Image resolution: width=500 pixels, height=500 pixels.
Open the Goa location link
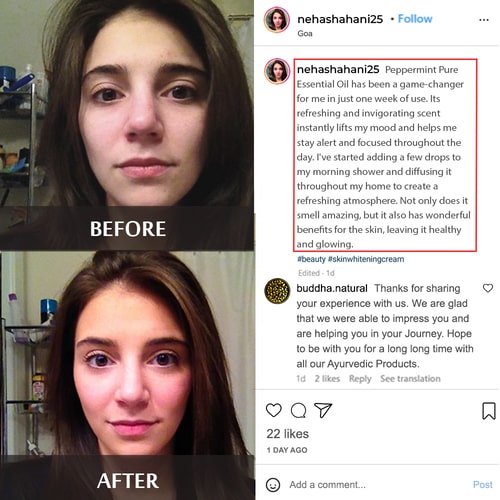coord(305,33)
